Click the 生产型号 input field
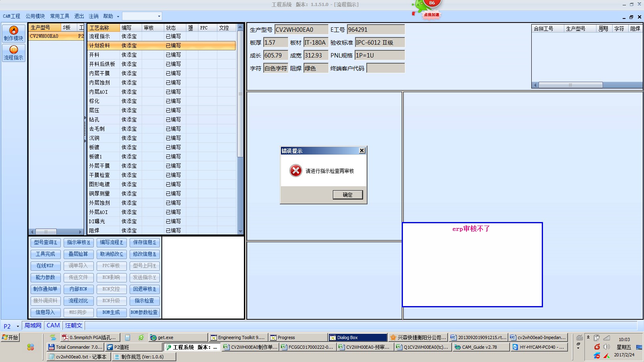Viewport: 644px width, 362px height. click(301, 29)
